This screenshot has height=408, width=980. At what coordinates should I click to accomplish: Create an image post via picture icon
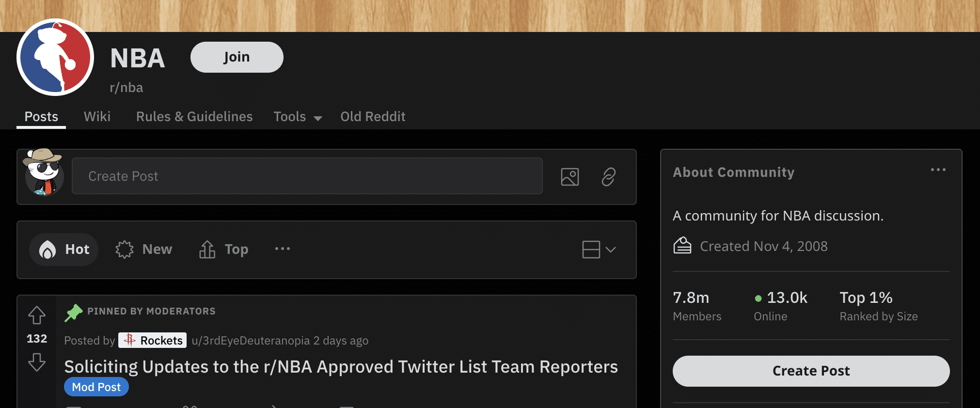coord(570,177)
